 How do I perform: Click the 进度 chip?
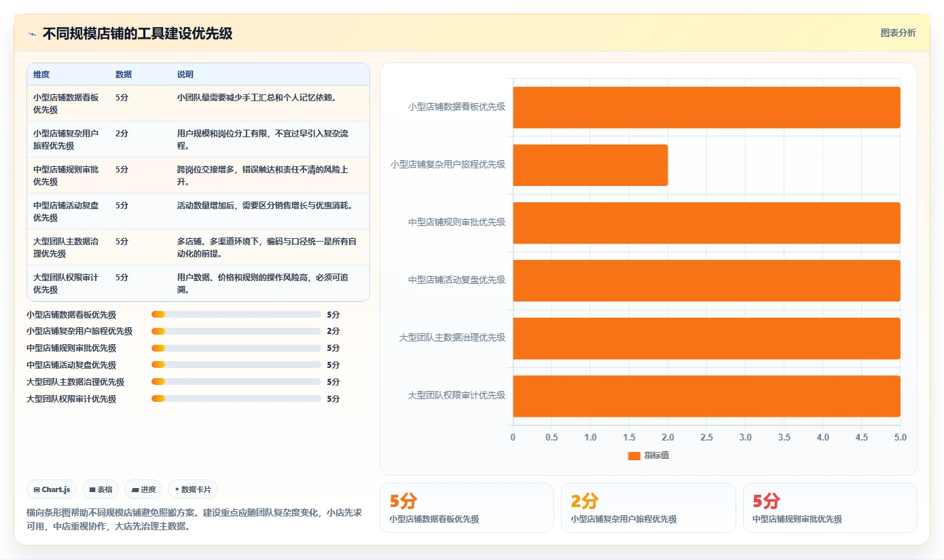[x=143, y=489]
